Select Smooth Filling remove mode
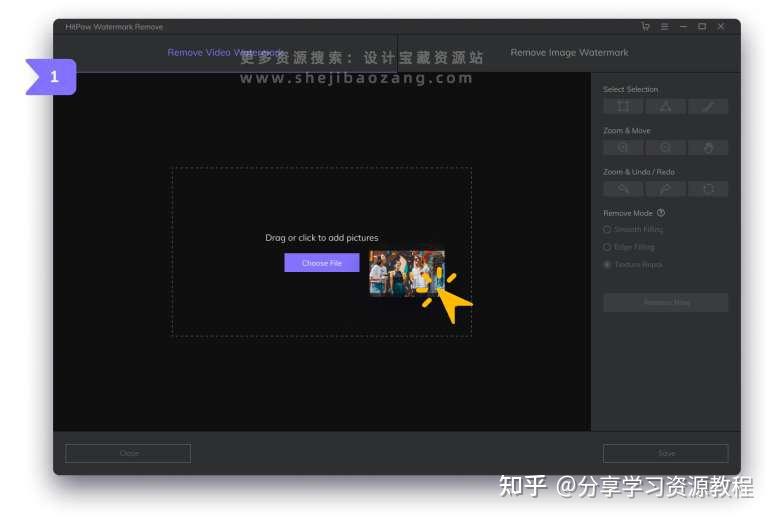 633,229
